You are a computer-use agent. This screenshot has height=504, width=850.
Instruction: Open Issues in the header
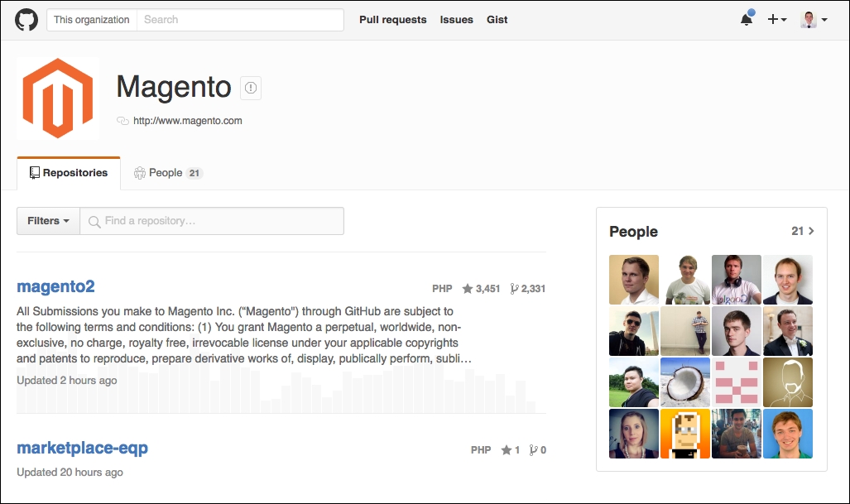coord(456,20)
